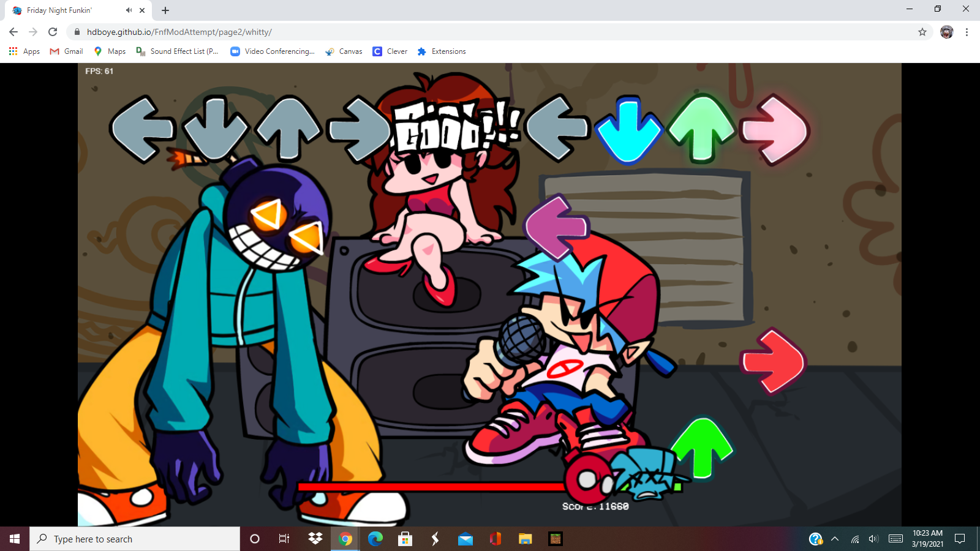
Task: Open the Minecraft icon on the taskbar
Action: click(555, 539)
